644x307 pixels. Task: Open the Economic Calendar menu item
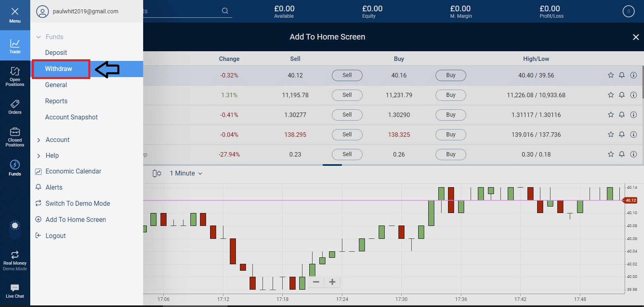[73, 171]
